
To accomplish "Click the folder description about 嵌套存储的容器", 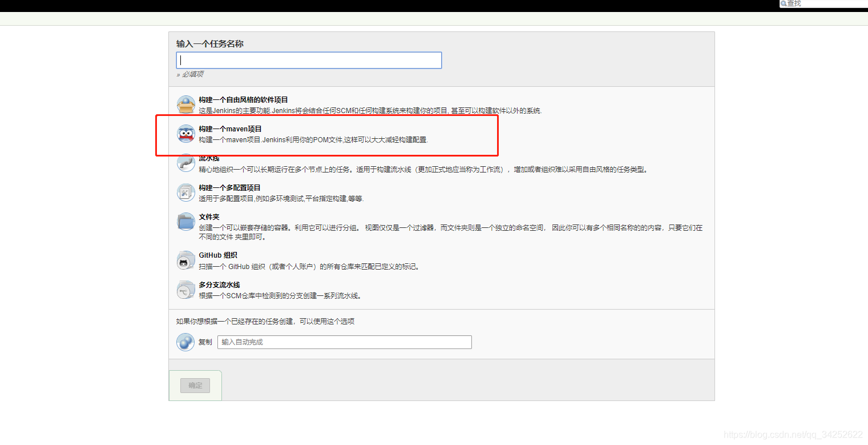I will click(451, 232).
